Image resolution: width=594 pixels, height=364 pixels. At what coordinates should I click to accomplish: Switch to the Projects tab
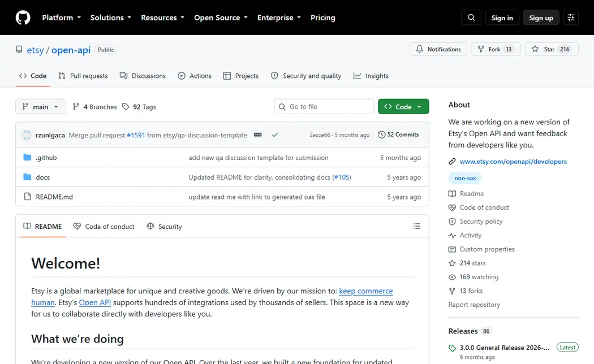[x=241, y=76]
